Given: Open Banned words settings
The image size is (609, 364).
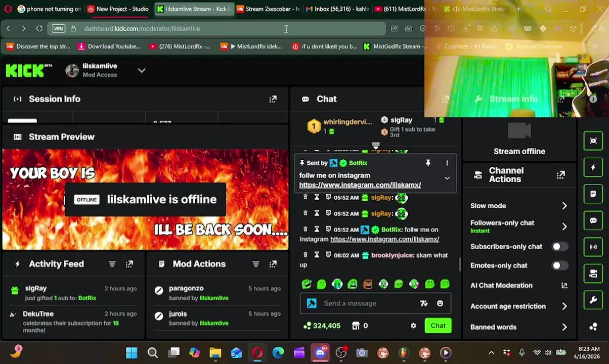Looking at the screenshot, I should pos(519,327).
